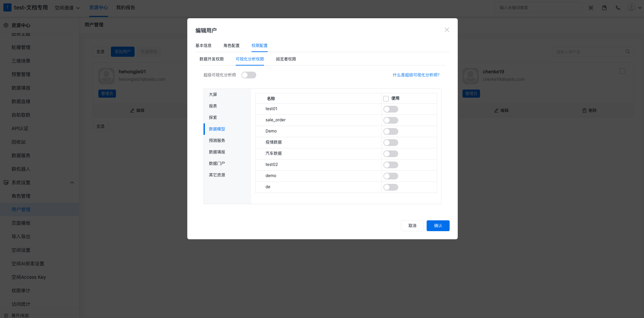Click the lower 全选 button
This screenshot has height=318, width=644.
point(100,126)
